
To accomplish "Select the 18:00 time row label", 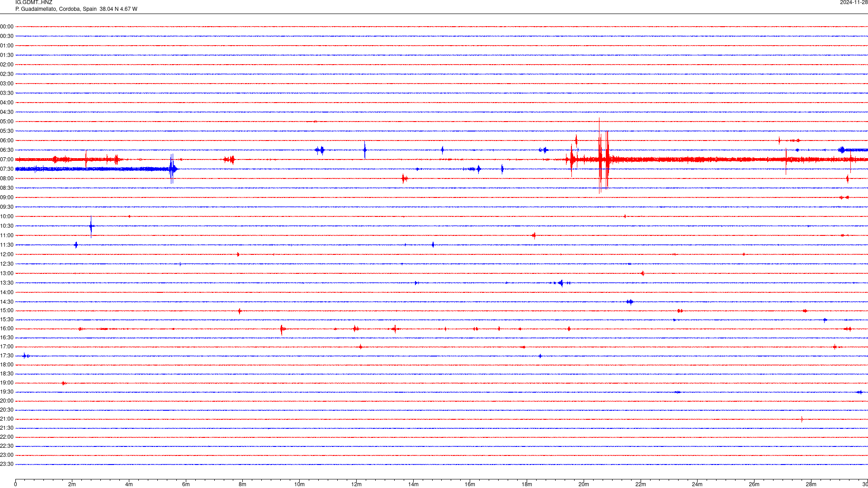I will tap(7, 365).
